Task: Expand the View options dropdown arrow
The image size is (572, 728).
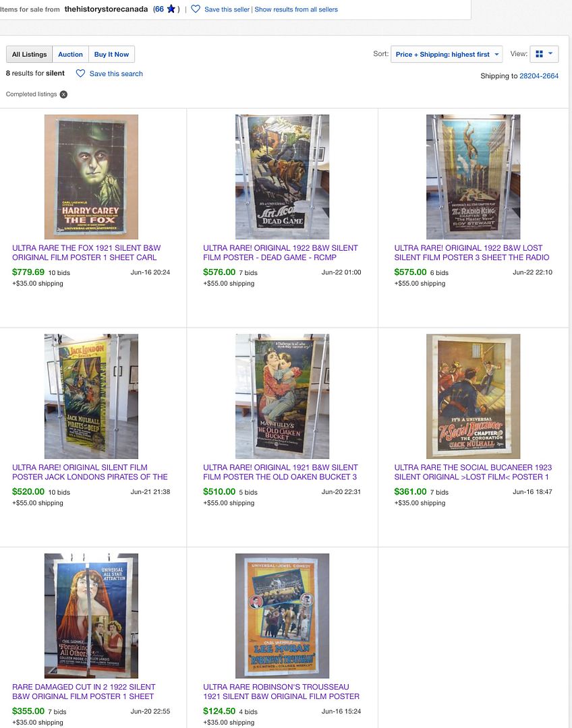Action: 550,54
